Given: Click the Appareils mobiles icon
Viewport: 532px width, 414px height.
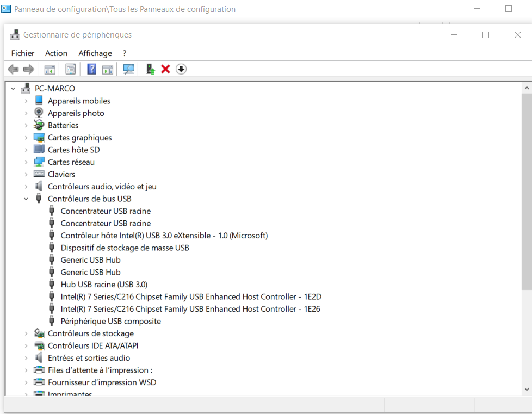Looking at the screenshot, I should (x=39, y=101).
